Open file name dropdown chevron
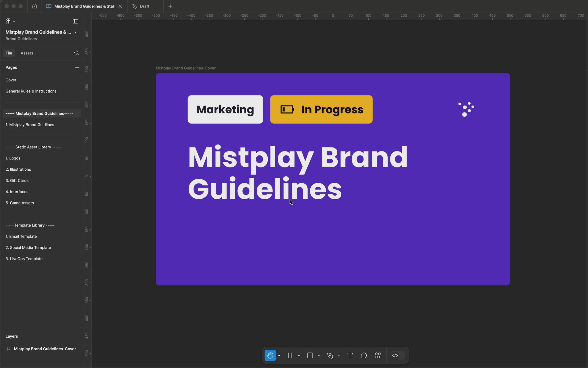588x368 pixels. (x=76, y=32)
